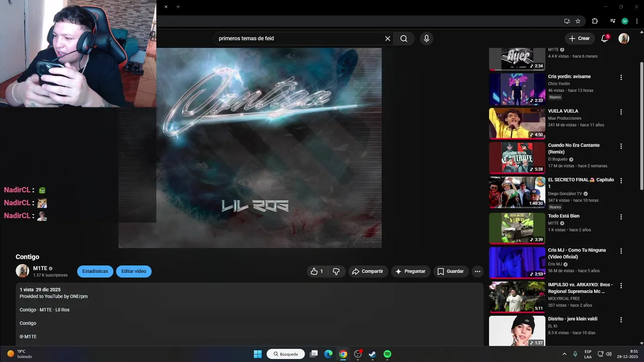Open Chrome media controls icon
This screenshot has height=362, width=644.
tap(612, 21)
